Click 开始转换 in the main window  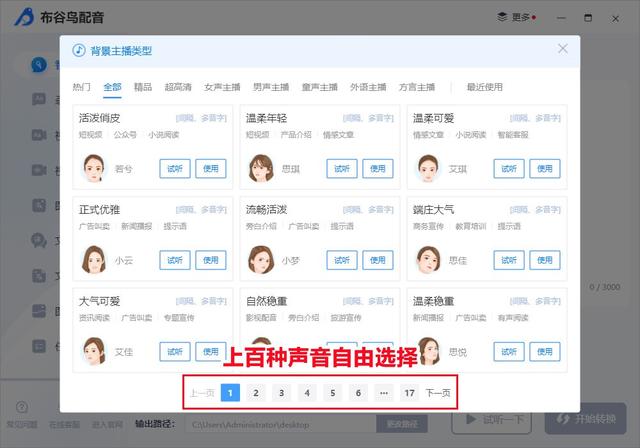click(586, 419)
